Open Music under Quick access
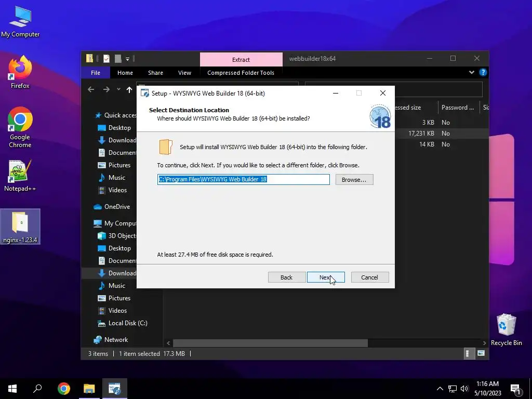The image size is (532, 399). (x=112, y=178)
